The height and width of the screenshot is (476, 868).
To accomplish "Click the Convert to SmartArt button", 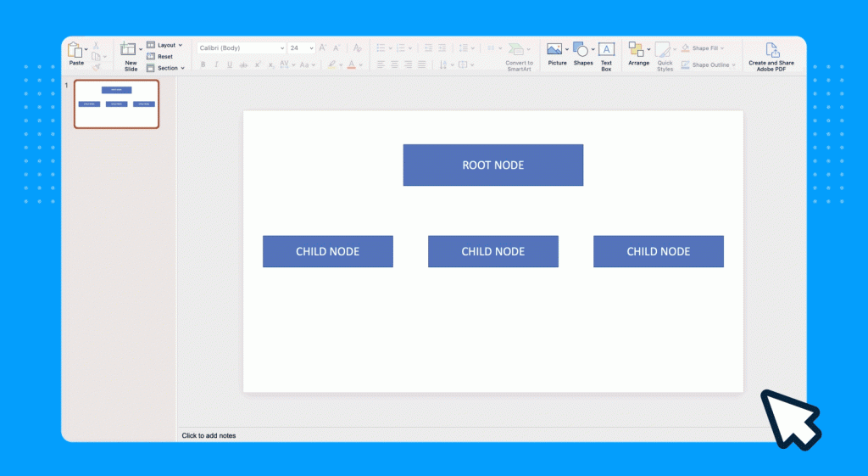I will pos(519,54).
